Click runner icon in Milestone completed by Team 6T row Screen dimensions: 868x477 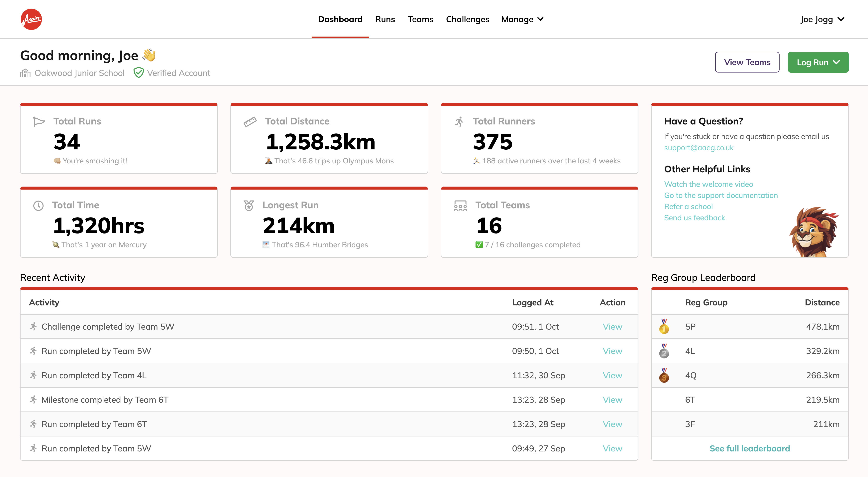33,399
